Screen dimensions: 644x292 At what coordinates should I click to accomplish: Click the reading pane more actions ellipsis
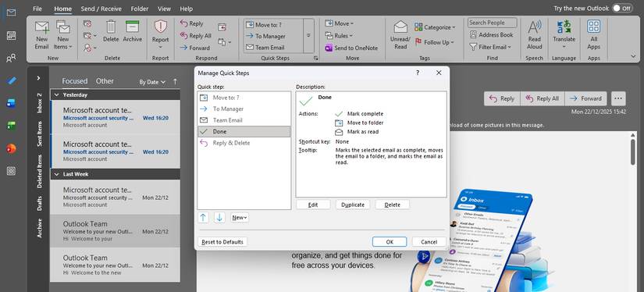pyautogui.click(x=618, y=98)
